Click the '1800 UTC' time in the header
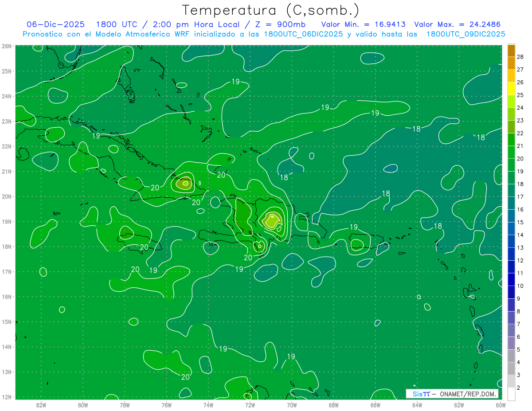The width and height of the screenshot is (532, 411). point(117,24)
